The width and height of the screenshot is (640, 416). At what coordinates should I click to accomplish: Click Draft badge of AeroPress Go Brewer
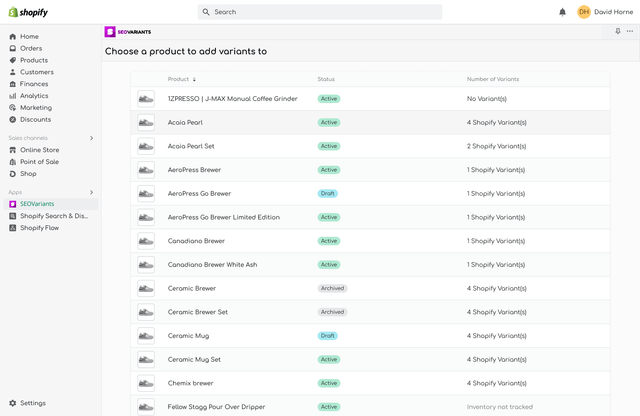(327, 194)
